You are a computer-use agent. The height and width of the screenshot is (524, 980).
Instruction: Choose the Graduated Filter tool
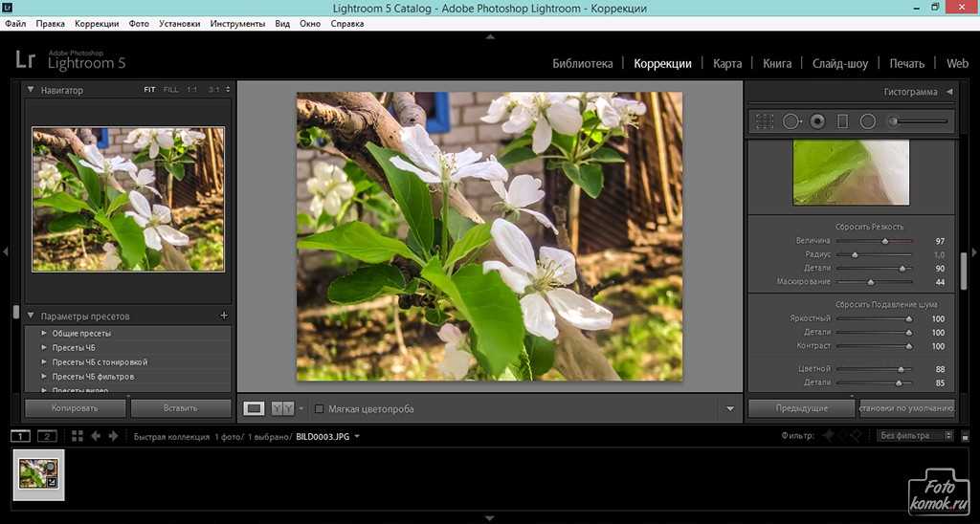pyautogui.click(x=842, y=121)
